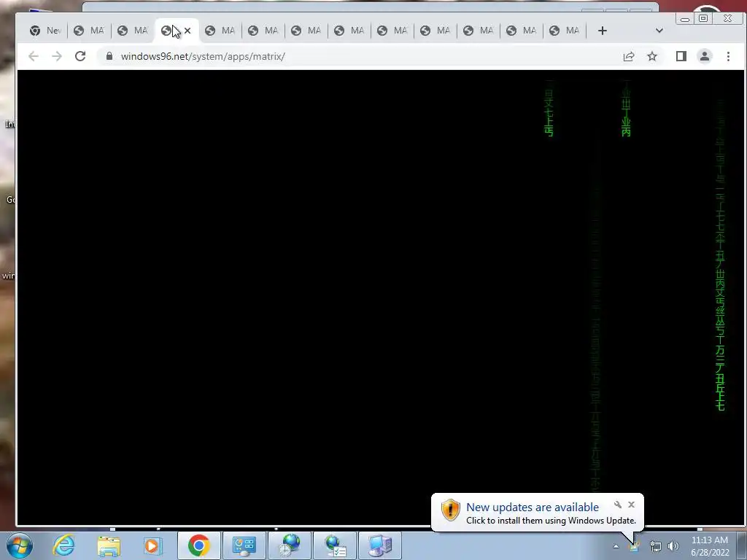
Task: Launch Windows Media Player from taskbar
Action: click(152, 545)
